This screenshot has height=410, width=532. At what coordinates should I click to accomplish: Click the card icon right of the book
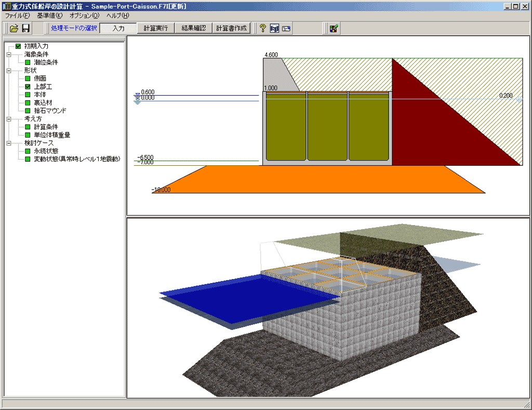tap(286, 28)
